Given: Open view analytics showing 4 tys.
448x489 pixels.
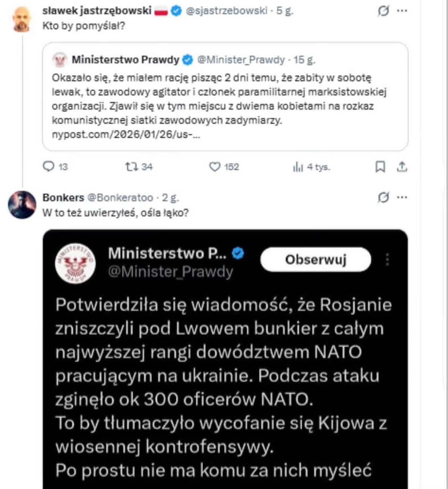Looking at the screenshot, I should click(301, 167).
